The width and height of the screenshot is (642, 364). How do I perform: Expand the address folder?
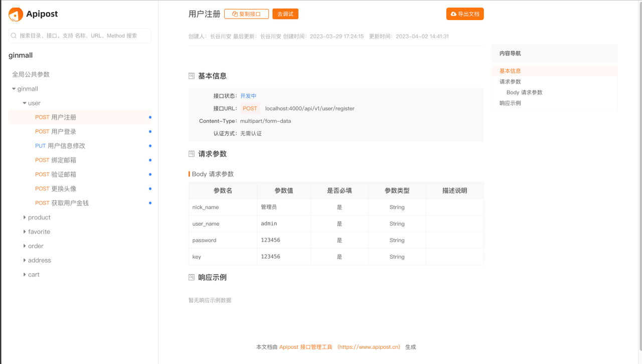(x=25, y=260)
